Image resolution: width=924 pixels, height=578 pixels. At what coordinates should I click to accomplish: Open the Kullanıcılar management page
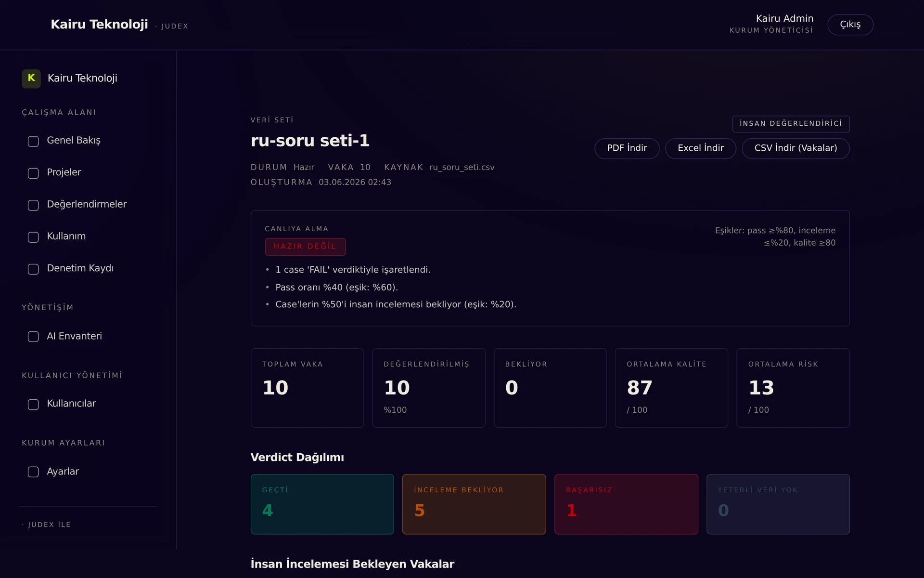pyautogui.click(x=71, y=404)
